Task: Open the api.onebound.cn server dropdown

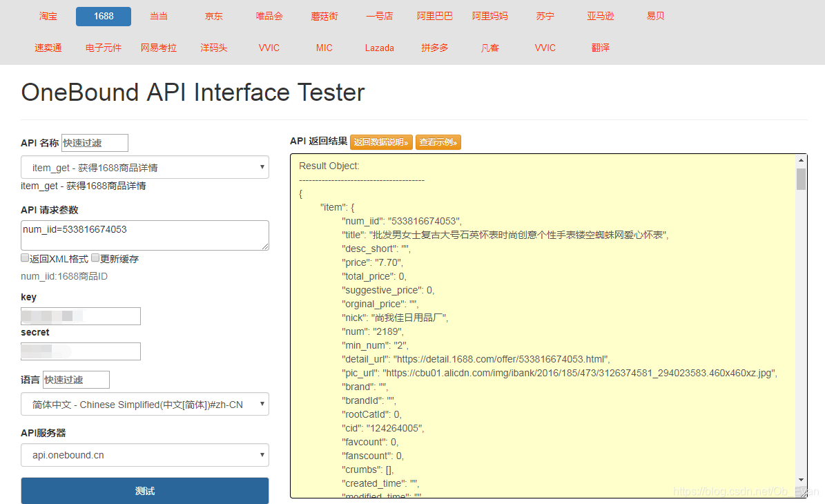Action: coord(145,455)
